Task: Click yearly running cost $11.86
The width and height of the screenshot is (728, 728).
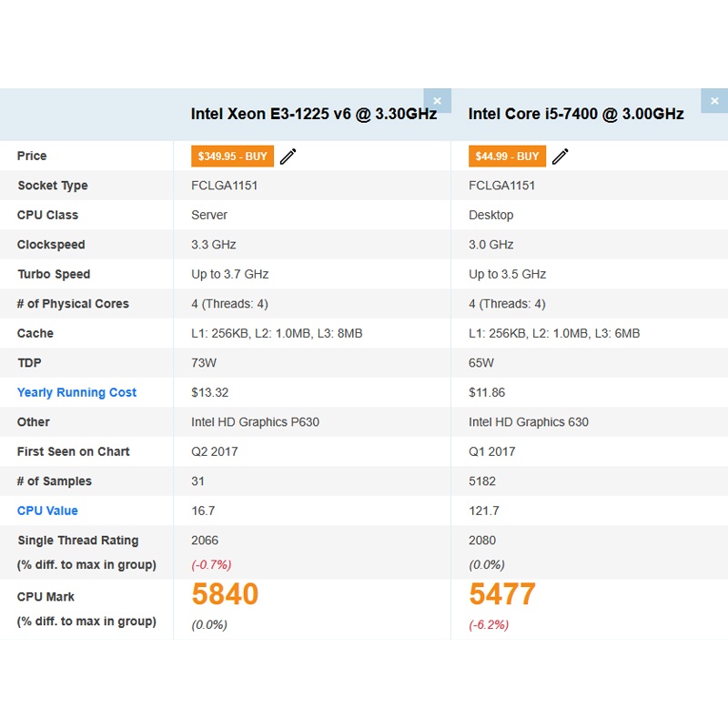Action: click(487, 393)
